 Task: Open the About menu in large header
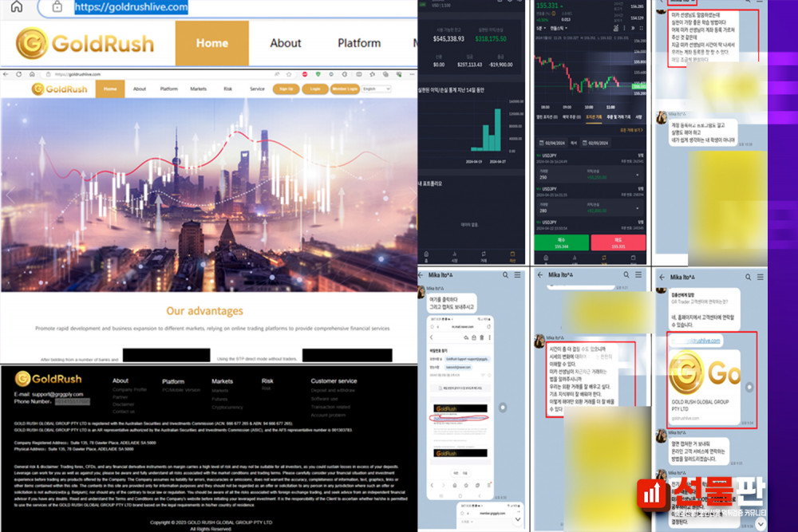click(x=285, y=43)
